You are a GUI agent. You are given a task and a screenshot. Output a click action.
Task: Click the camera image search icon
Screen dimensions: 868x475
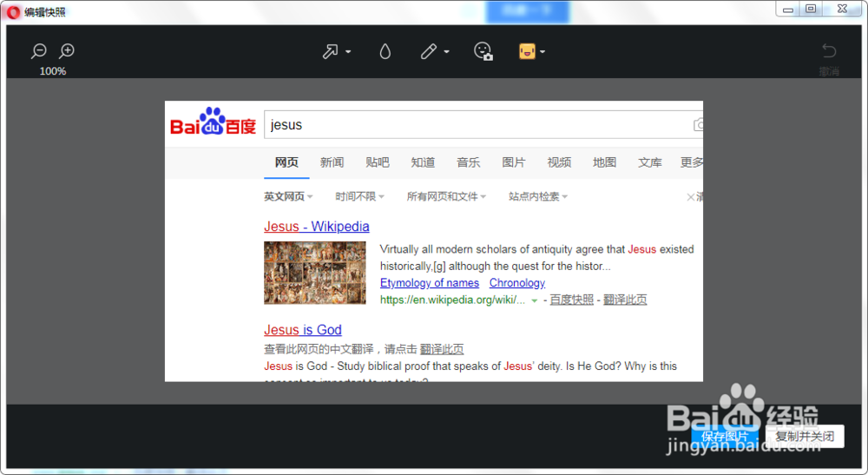(699, 124)
